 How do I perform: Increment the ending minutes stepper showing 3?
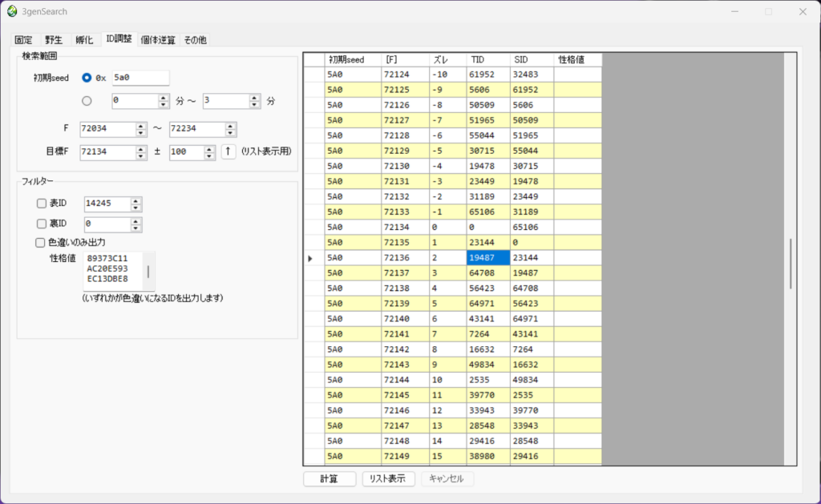253,97
